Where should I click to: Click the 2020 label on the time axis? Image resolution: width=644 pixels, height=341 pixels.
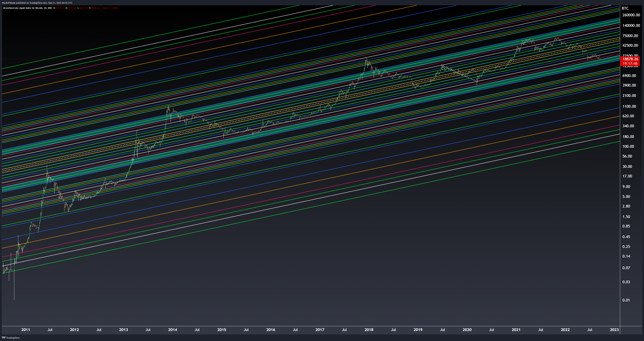tap(467, 329)
